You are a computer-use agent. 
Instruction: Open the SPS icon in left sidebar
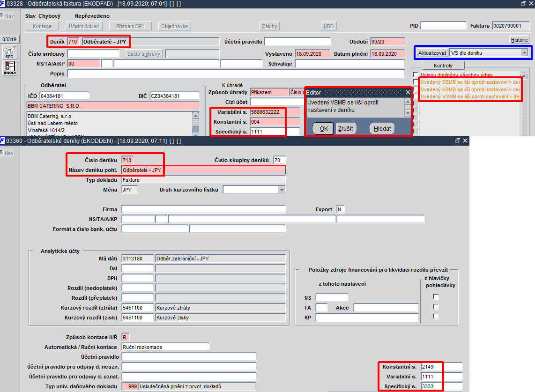[9, 52]
